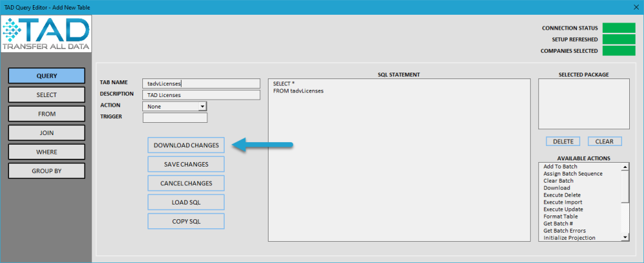Viewport: 644px width, 263px height.
Task: Switch to the SELECT section
Action: click(46, 95)
